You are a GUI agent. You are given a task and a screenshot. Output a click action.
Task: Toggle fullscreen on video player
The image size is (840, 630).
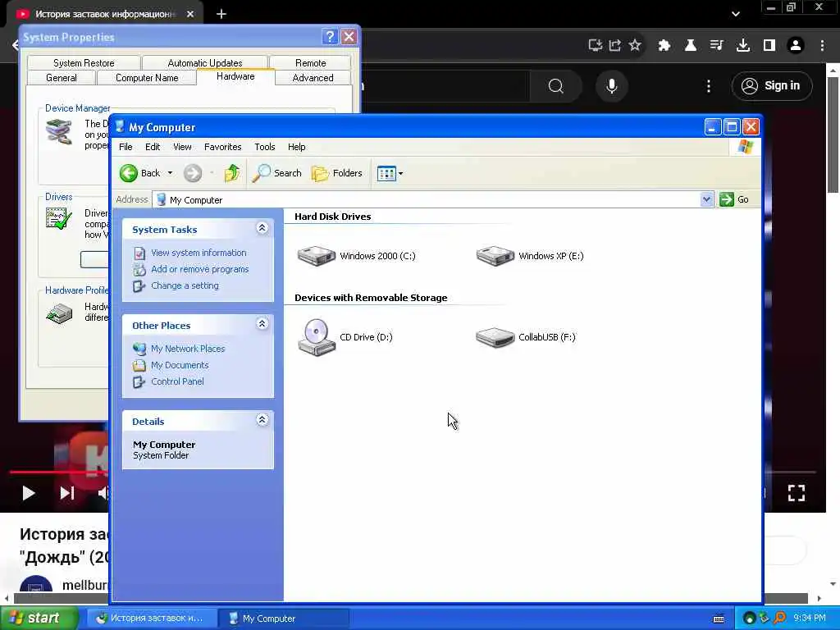(x=796, y=493)
